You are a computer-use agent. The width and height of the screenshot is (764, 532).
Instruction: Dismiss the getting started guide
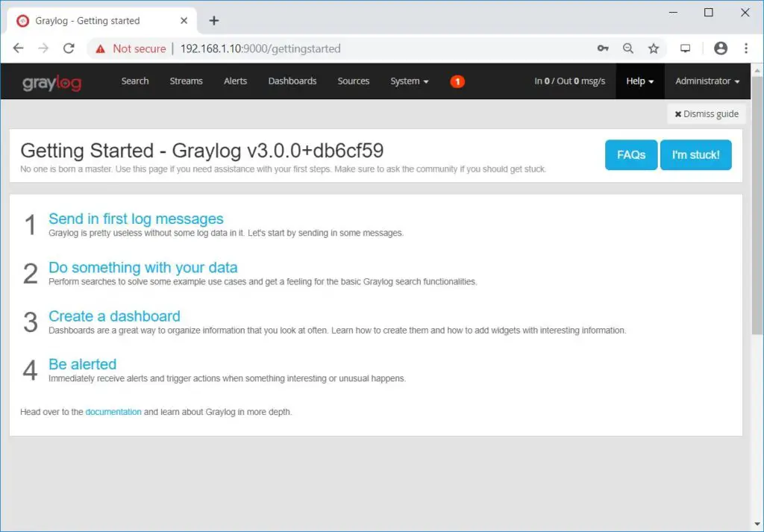[x=707, y=114]
